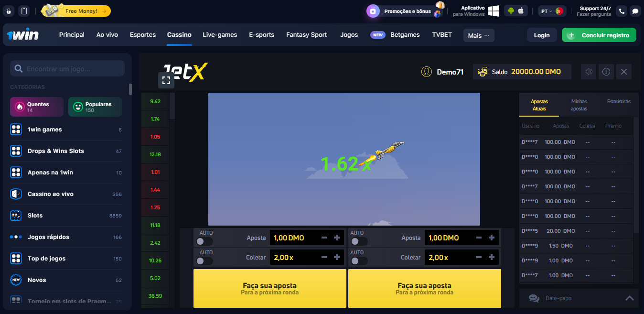Enable AUTO on the left Coletar option
This screenshot has width=644, height=314.
click(x=204, y=260)
